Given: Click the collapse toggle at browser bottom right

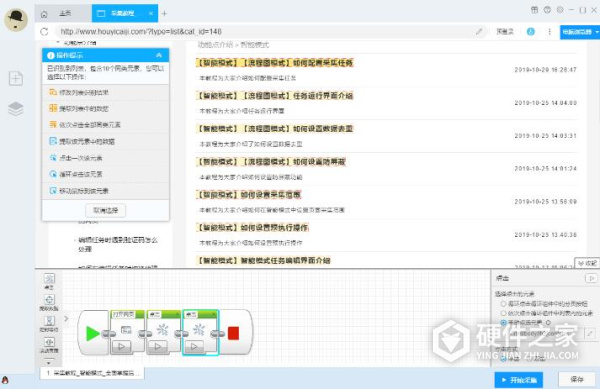Looking at the screenshot, I should [587, 263].
